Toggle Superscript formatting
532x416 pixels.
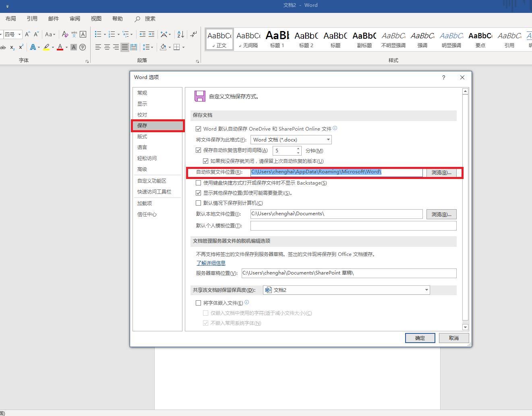coord(21,47)
